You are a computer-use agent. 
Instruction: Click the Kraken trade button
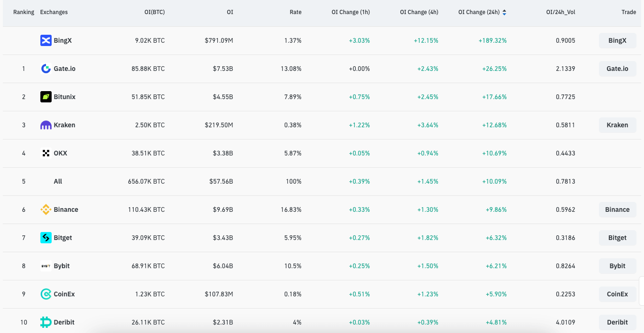click(617, 125)
